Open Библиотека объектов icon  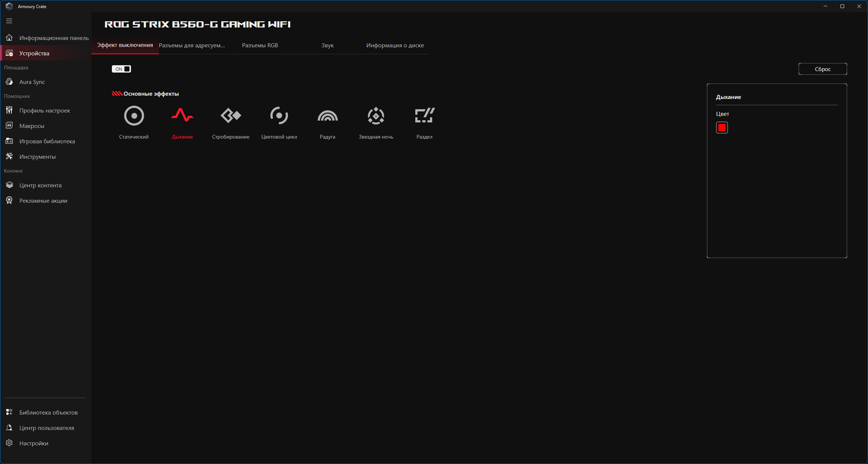pyautogui.click(x=9, y=412)
